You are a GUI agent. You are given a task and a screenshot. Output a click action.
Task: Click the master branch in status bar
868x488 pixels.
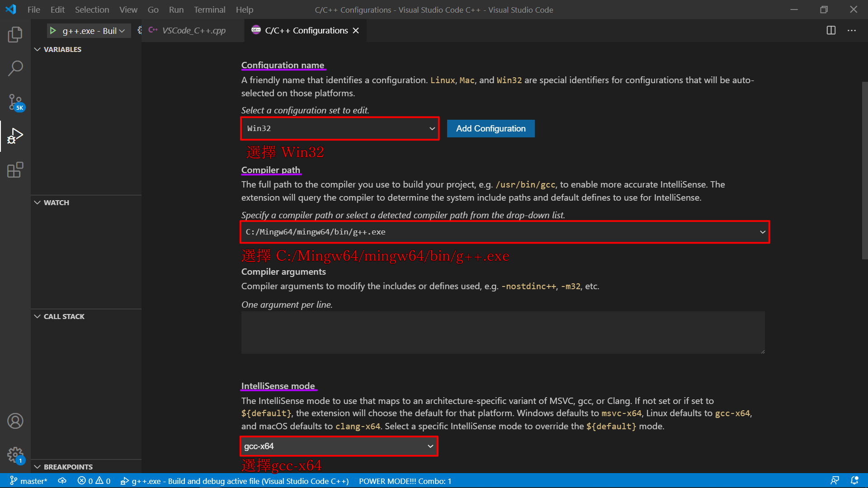(x=29, y=481)
